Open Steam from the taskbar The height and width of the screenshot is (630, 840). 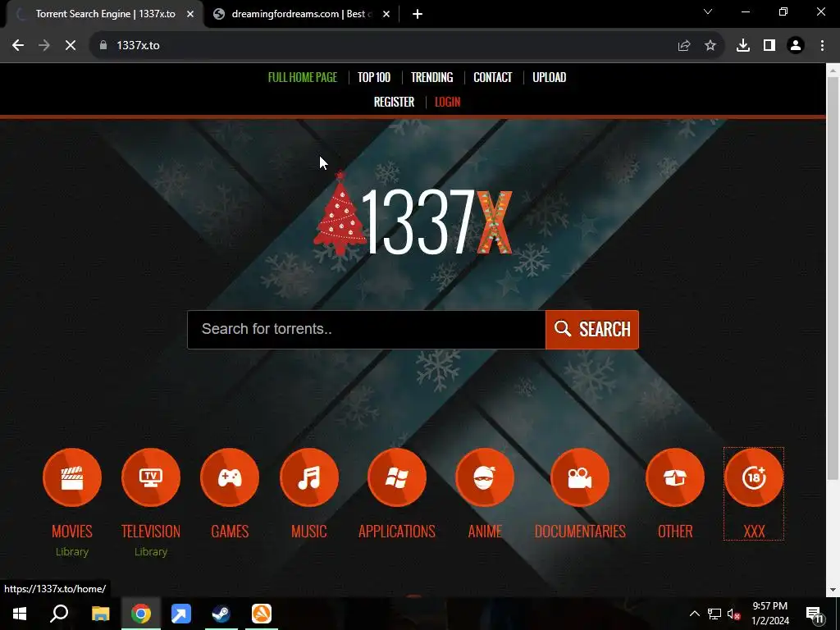click(x=221, y=614)
